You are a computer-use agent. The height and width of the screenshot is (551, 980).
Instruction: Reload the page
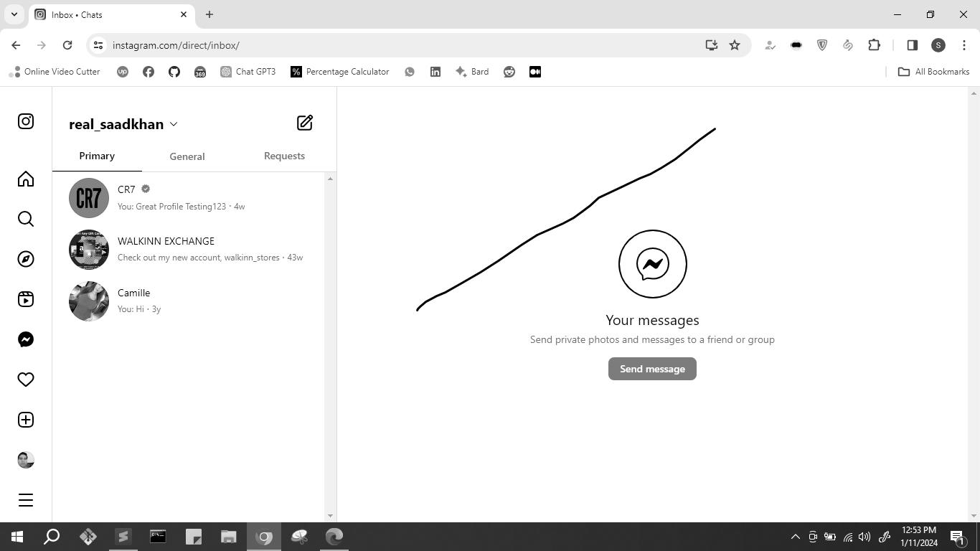67,45
